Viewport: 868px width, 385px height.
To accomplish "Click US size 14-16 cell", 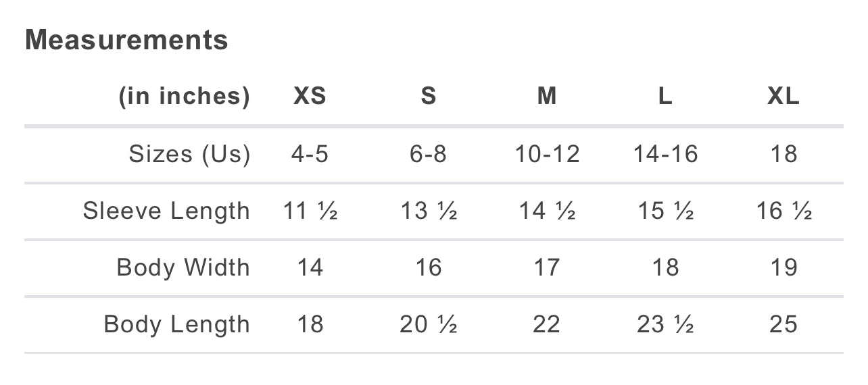I will click(665, 155).
